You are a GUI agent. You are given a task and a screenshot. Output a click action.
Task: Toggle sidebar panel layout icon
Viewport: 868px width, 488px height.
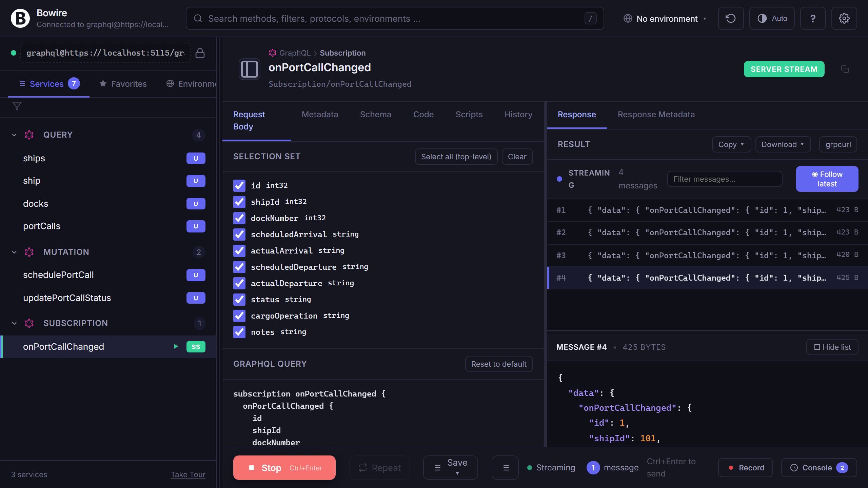pyautogui.click(x=250, y=69)
